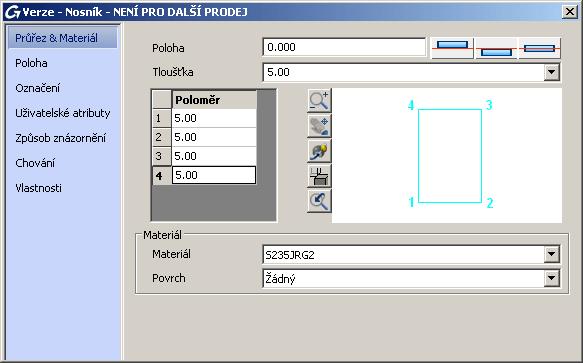The image size is (583, 363).
Task: Select row header number 2
Action: tap(162, 137)
